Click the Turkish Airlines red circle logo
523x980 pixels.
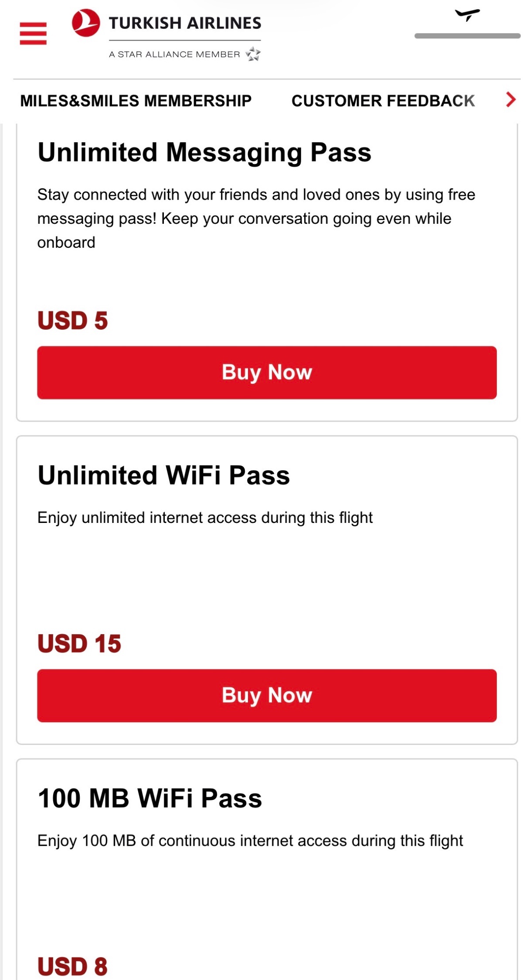(86, 23)
